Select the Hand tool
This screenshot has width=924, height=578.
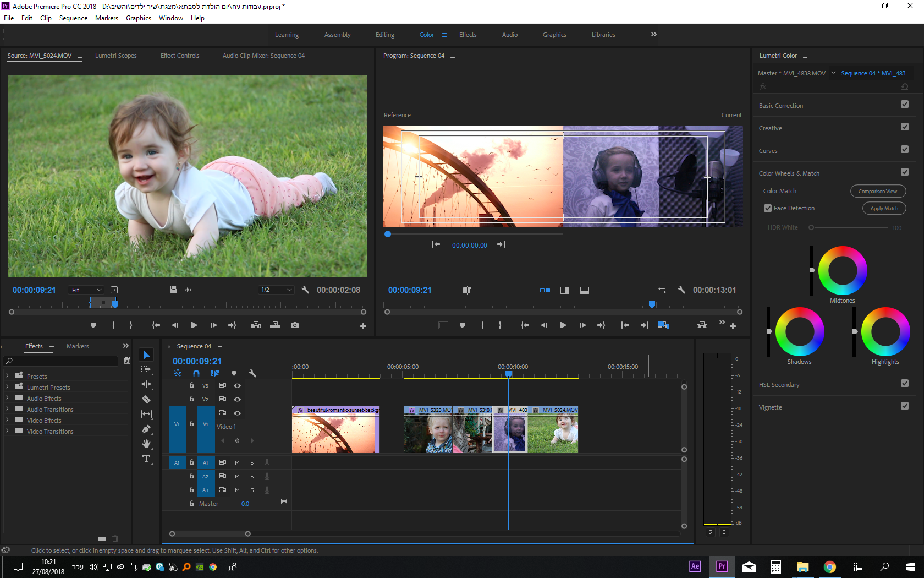[146, 444]
